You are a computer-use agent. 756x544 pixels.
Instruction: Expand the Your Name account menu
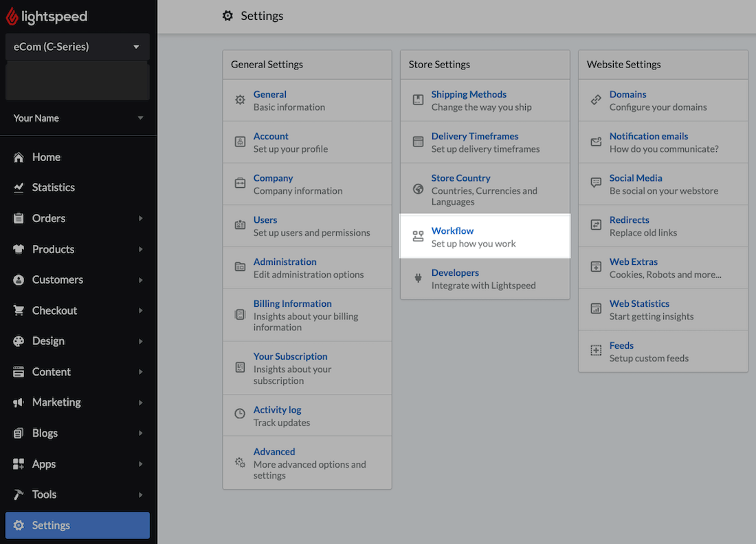(77, 118)
